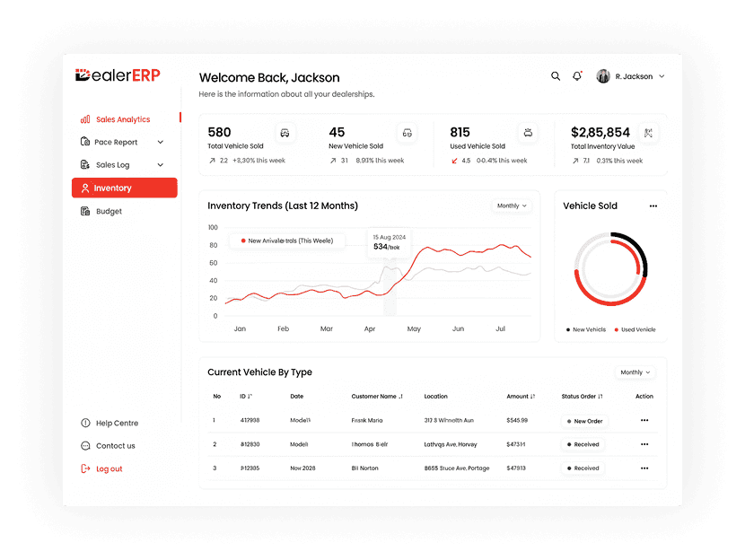Sort table by Amount column header
Screen dimensions: 745x560
(520, 396)
